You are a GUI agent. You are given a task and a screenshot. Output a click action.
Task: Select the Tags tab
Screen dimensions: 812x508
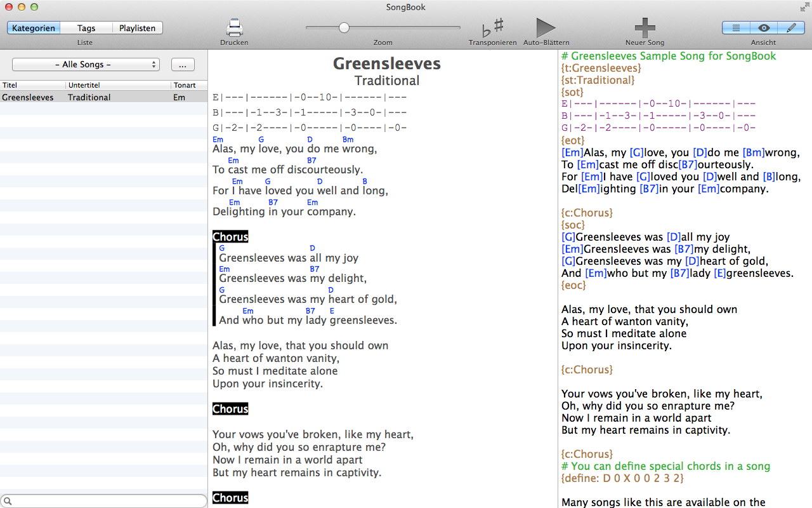(86, 28)
